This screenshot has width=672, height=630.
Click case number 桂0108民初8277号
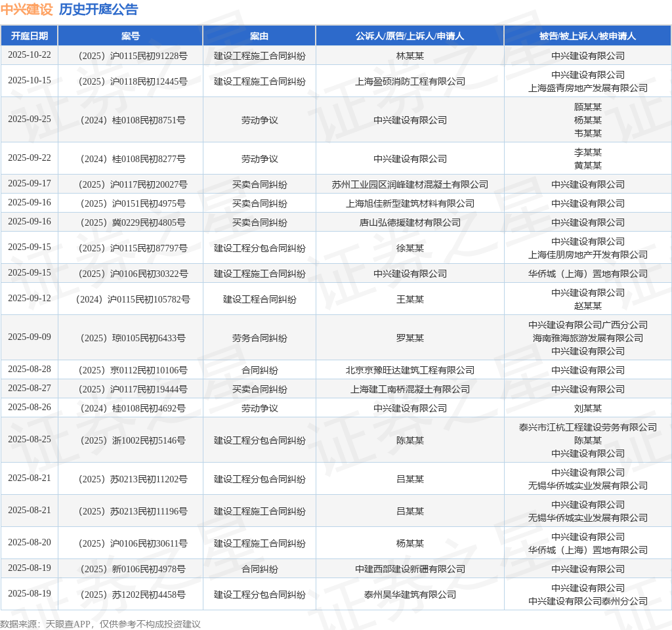[x=148, y=159]
